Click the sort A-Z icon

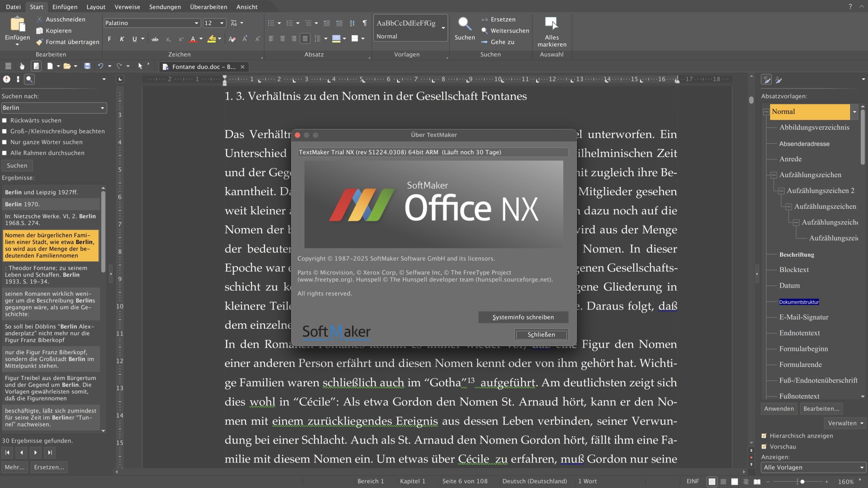click(352, 23)
